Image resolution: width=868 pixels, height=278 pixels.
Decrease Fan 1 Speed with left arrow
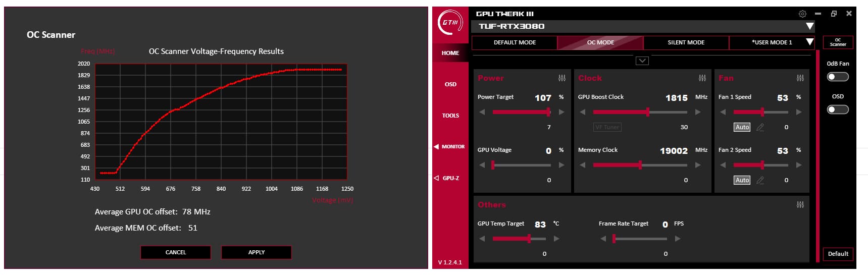[x=723, y=112]
